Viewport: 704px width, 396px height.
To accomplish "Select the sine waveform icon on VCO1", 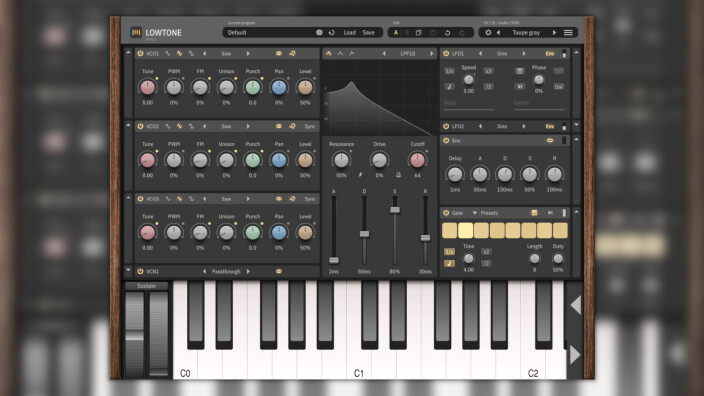I will pyautogui.click(x=167, y=53).
